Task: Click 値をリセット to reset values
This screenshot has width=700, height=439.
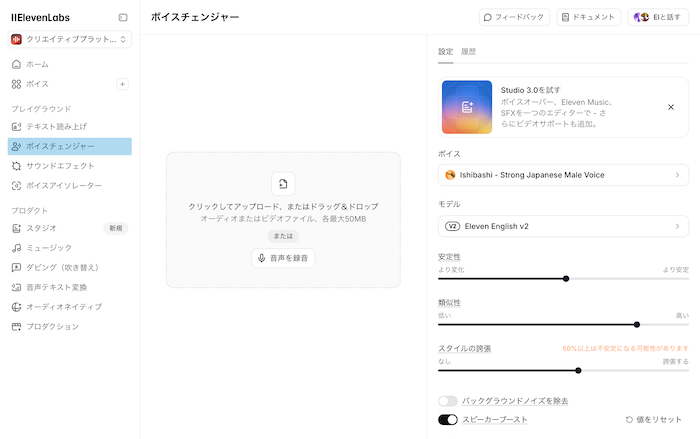Action: click(657, 420)
